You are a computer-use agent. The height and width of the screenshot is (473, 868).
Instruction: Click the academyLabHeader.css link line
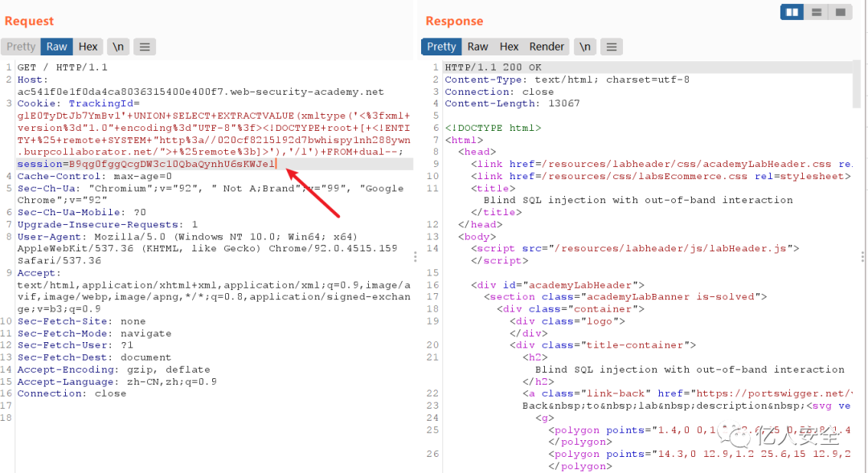[x=661, y=165]
